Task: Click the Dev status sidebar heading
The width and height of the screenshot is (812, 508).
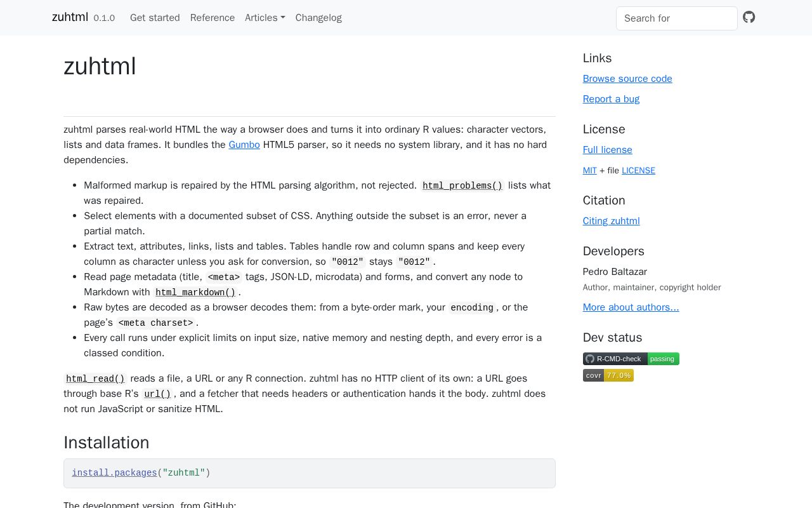Action: (x=612, y=338)
